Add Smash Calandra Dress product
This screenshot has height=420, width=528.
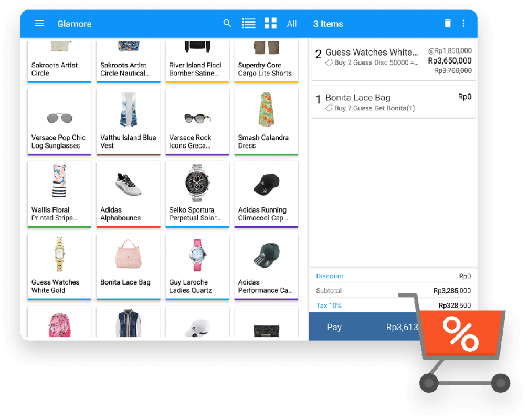266,122
